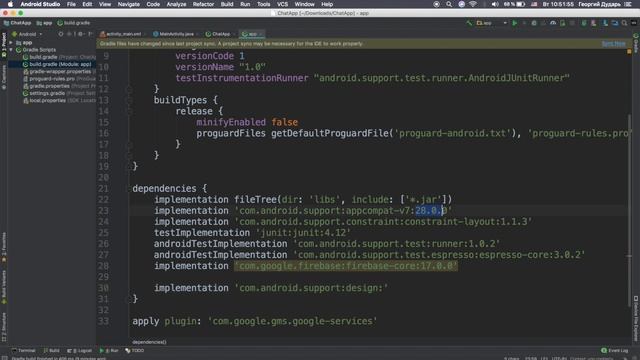Click the Sync Project with Gradle icon

pyautogui.click(x=584, y=23)
